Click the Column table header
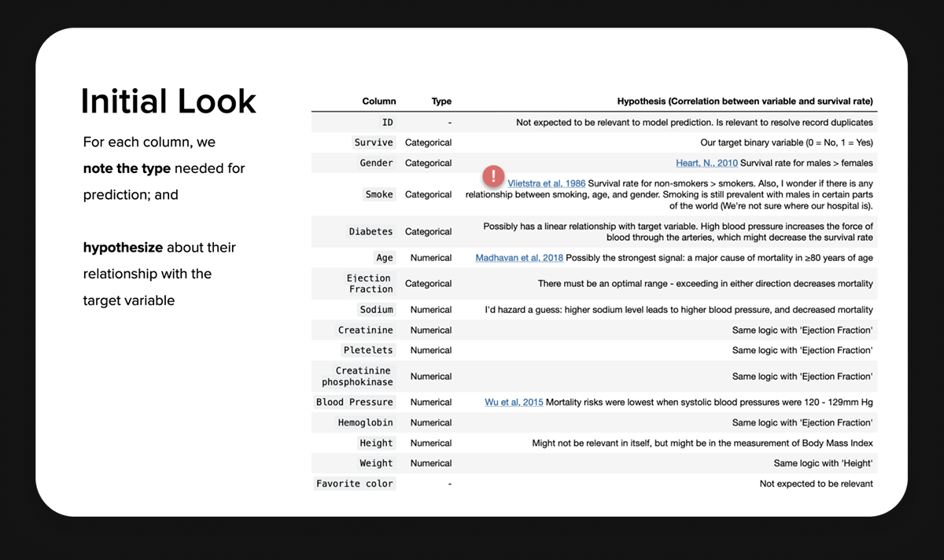Screen dimensions: 944x560 point(378,101)
